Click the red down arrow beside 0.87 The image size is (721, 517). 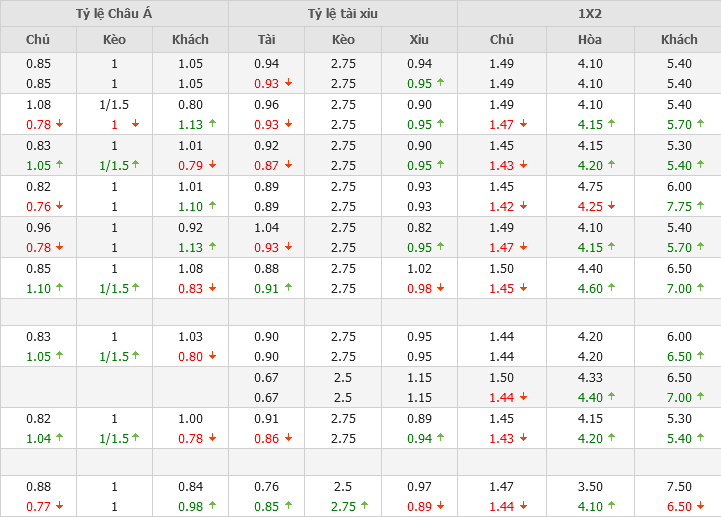(288, 165)
